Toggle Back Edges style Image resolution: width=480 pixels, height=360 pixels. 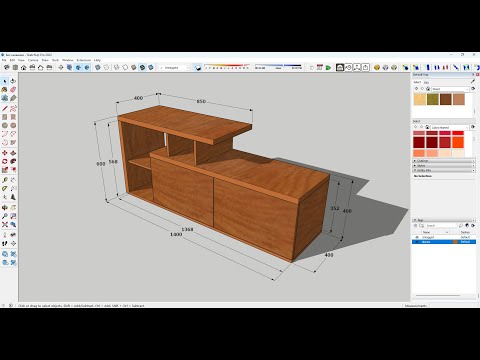(x=106, y=67)
